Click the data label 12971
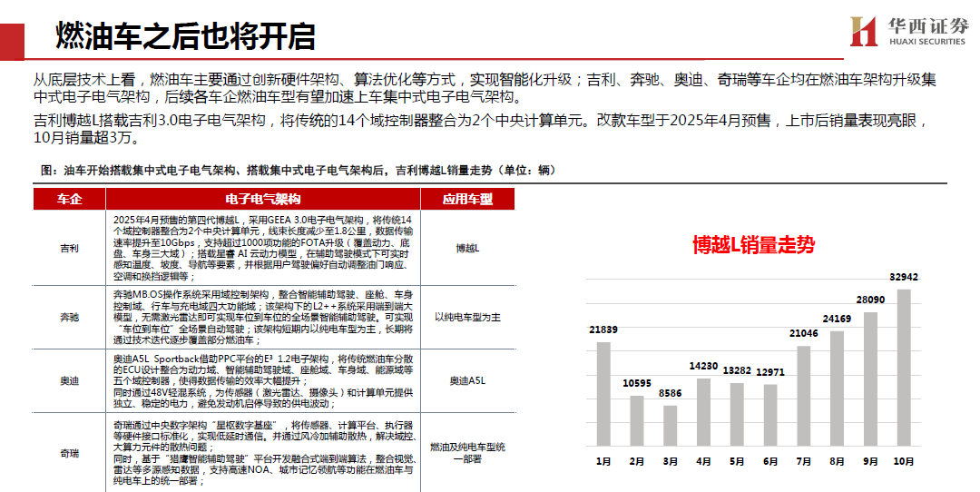This screenshot has width=980, height=492. [x=770, y=372]
